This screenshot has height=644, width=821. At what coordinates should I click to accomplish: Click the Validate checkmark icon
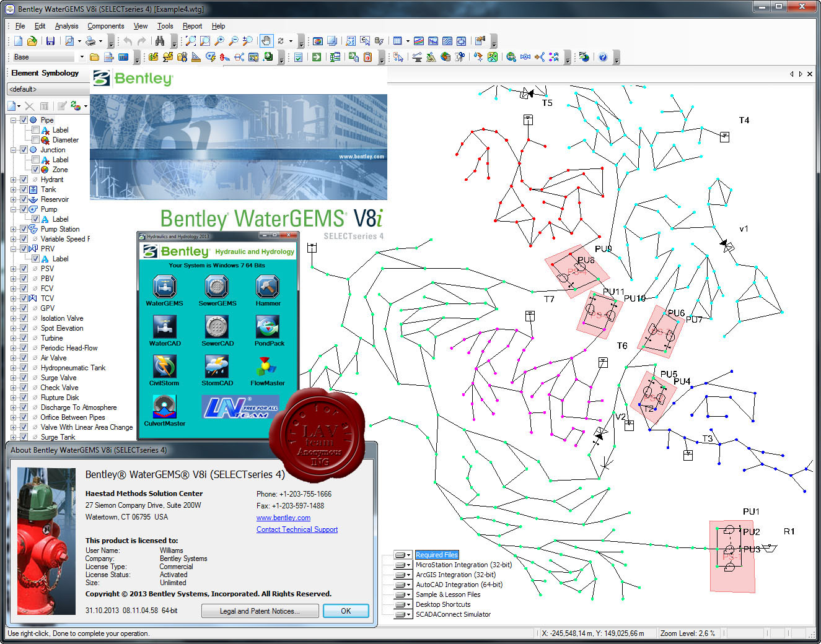[299, 57]
